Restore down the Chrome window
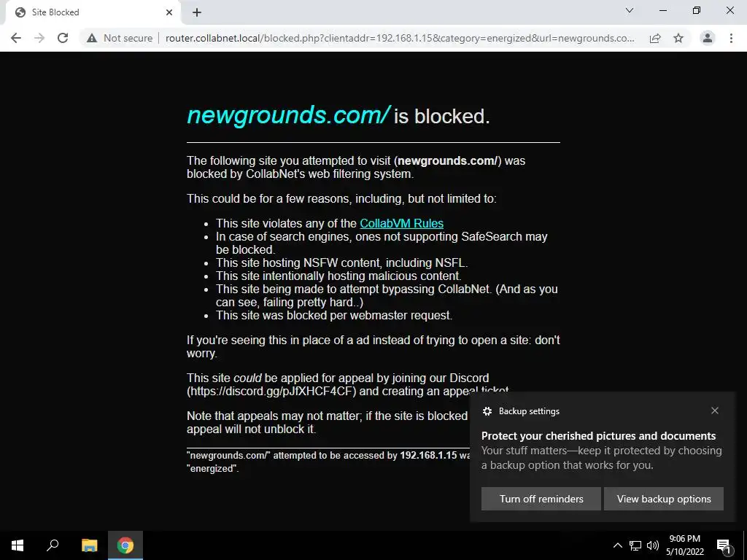Screen dimensions: 747x560 pos(697,10)
